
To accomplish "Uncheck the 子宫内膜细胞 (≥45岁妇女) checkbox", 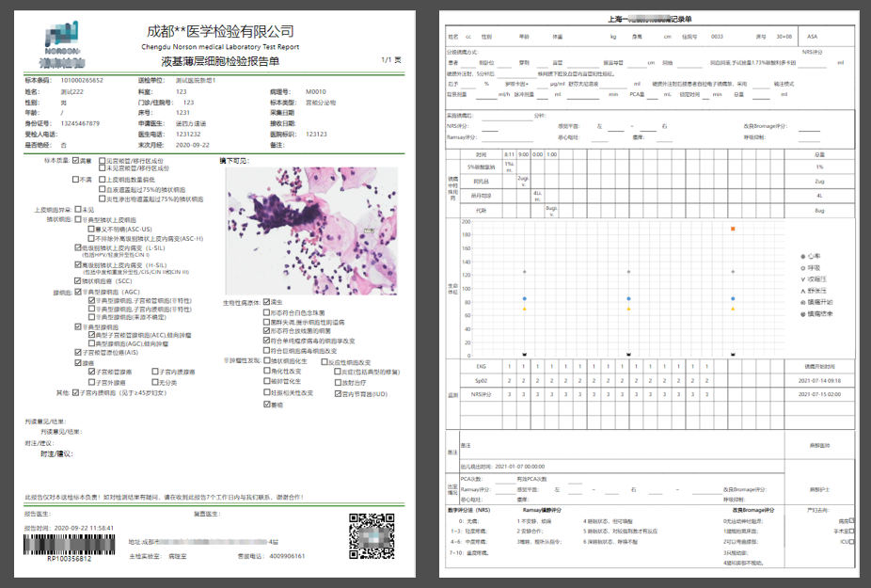I will [75, 393].
